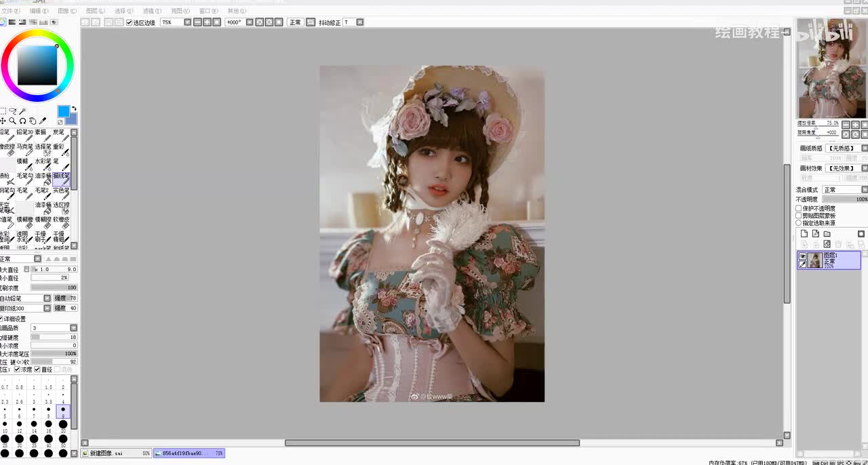
Task: Rotate canvas counterclockwise in top toolbar
Action: point(259,22)
